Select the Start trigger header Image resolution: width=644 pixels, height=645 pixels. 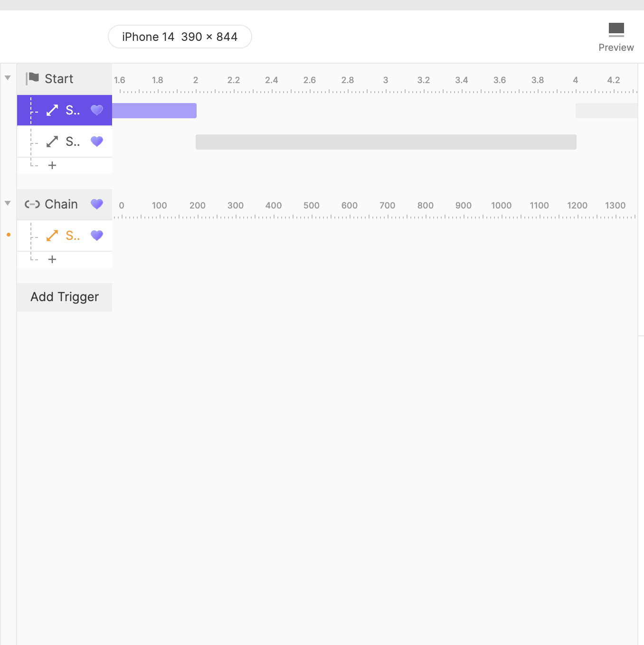(59, 78)
